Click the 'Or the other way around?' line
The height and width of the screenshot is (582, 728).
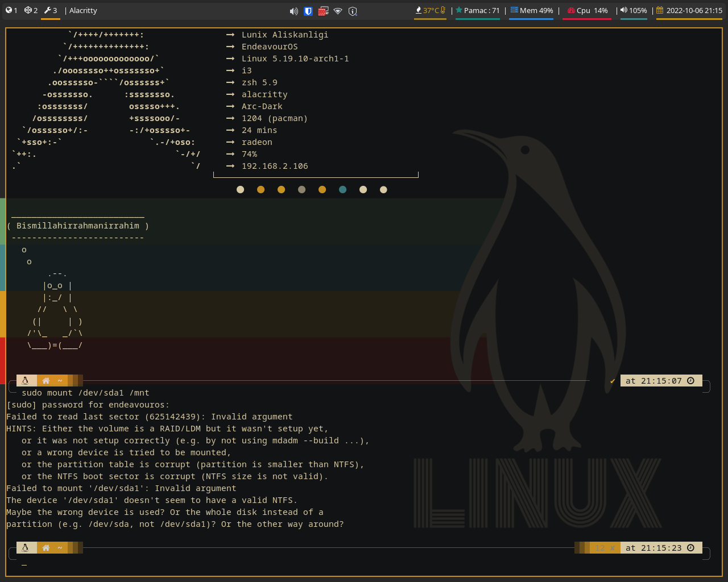pos(175,524)
